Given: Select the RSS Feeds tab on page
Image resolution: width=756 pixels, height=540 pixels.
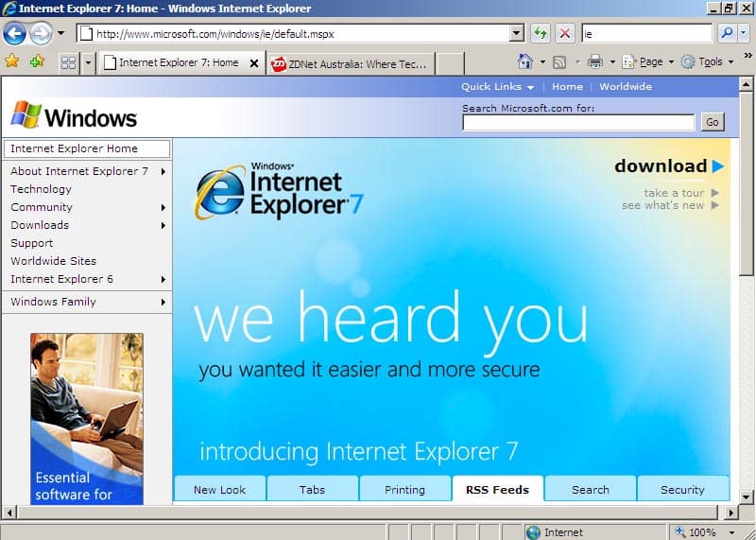Looking at the screenshot, I should (497, 490).
